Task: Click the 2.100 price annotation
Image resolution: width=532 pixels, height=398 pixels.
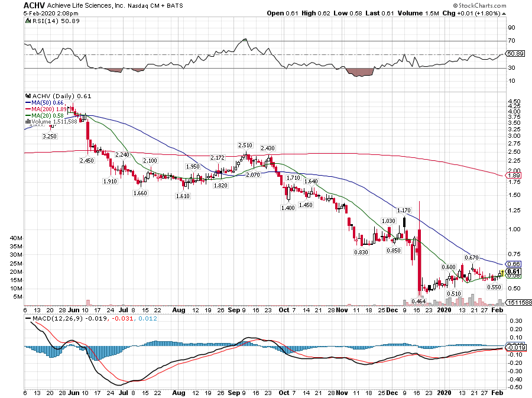Action: tap(150, 160)
